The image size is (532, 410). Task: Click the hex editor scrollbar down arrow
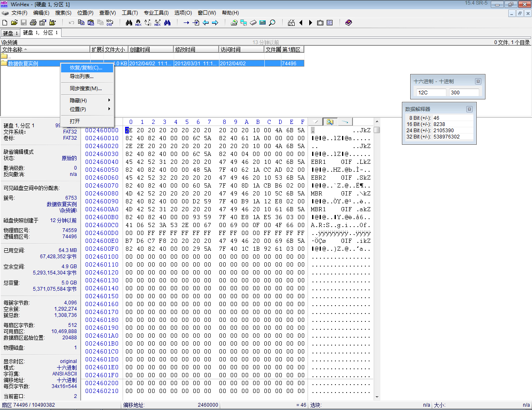[x=377, y=397]
